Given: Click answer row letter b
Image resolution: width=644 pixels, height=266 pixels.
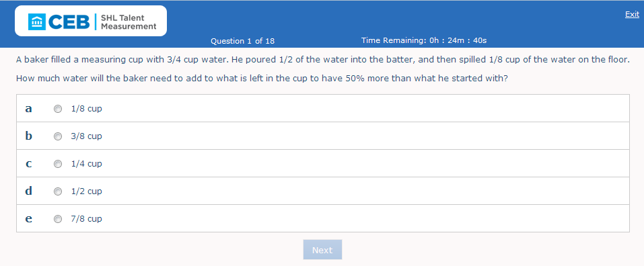Looking at the screenshot, I should pos(28,136).
